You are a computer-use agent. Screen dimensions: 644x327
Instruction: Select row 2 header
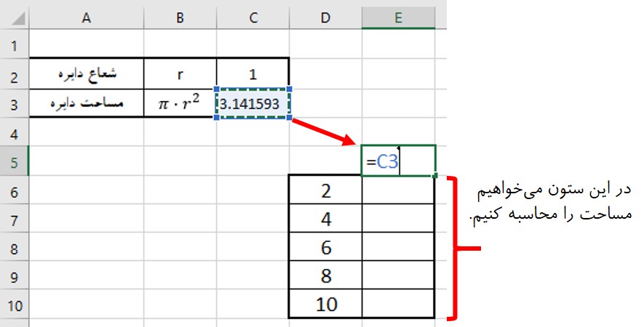point(15,74)
